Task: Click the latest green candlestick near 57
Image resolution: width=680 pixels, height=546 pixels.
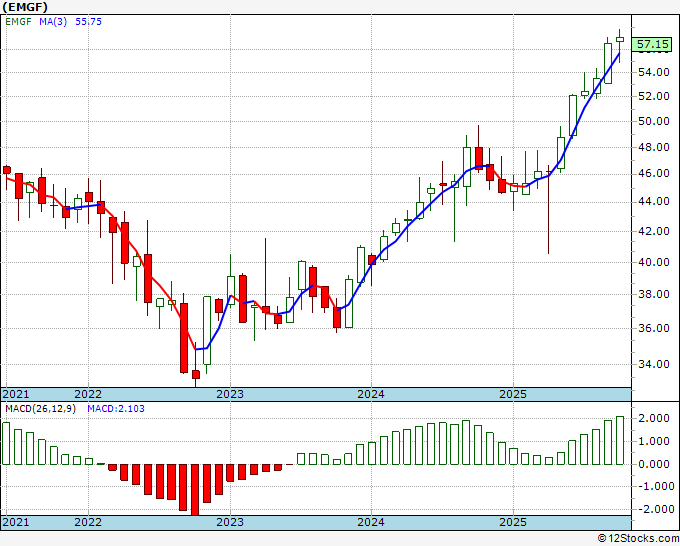Action: click(620, 39)
